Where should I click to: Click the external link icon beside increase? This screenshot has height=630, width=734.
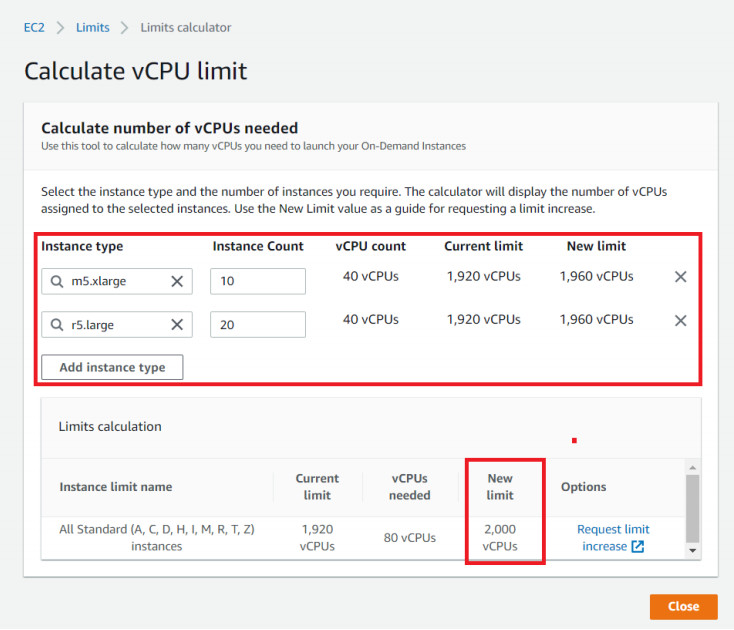tap(638, 546)
